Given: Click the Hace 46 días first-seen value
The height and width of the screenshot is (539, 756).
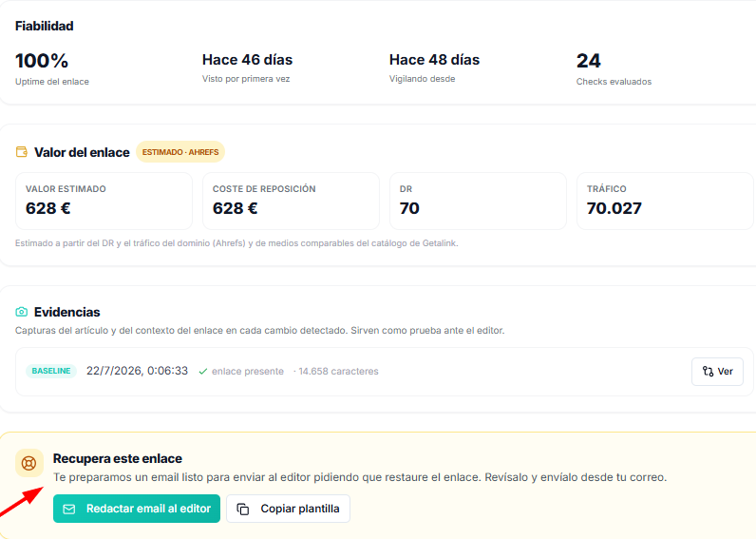Looking at the screenshot, I should [247, 60].
